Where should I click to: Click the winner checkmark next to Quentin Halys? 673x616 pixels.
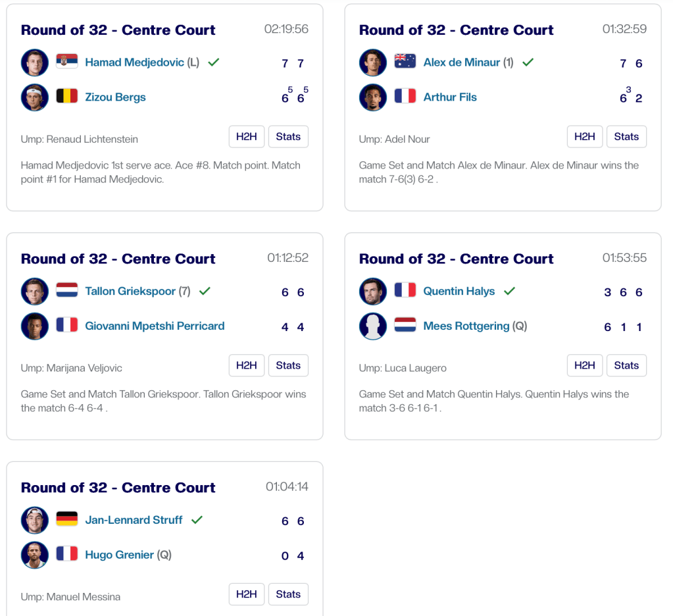509,291
